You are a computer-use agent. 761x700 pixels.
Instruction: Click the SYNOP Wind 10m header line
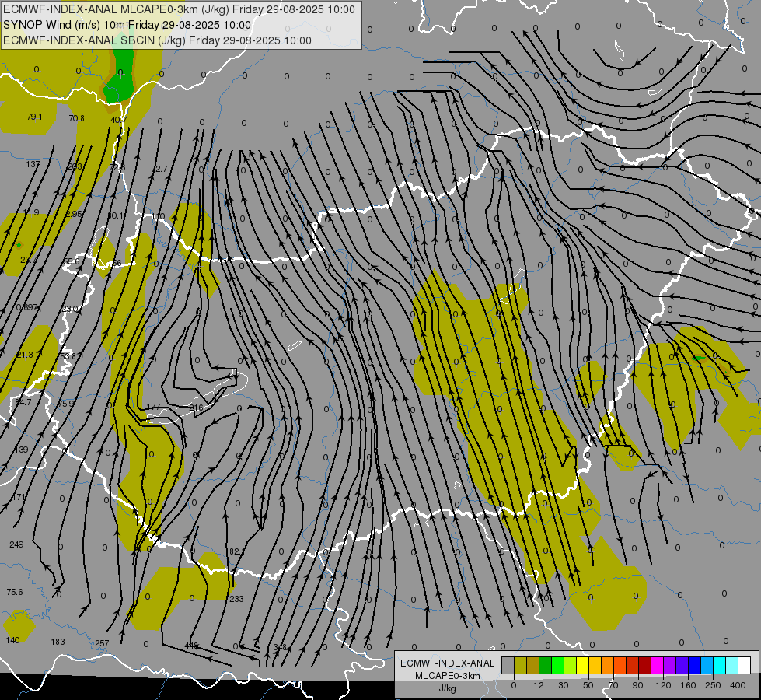(127, 25)
